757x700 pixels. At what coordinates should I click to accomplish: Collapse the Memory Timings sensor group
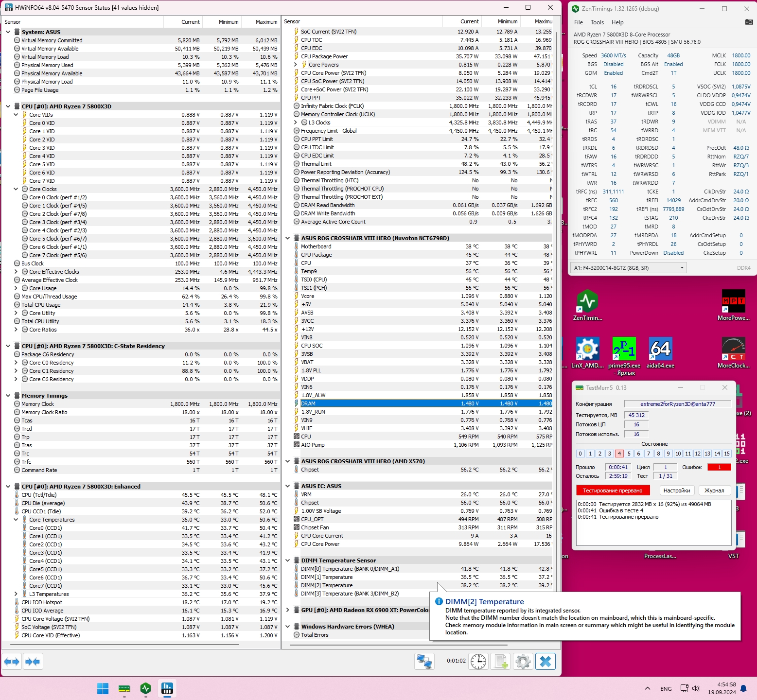[x=8, y=396]
